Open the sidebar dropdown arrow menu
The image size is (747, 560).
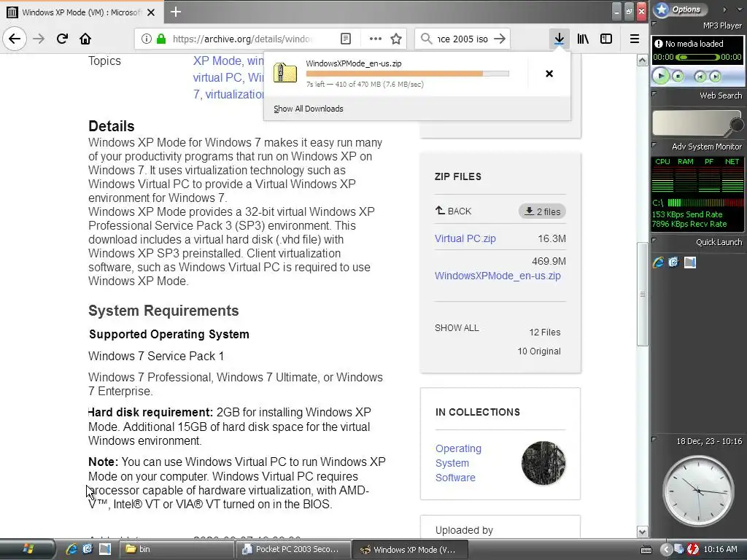pos(740,9)
